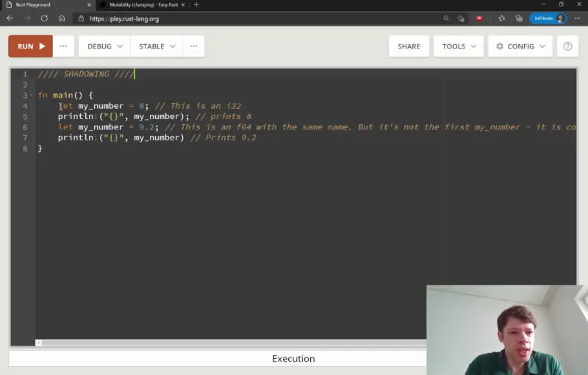Image resolution: width=588 pixels, height=375 pixels.
Task: Go back to previous page
Action: [x=10, y=18]
